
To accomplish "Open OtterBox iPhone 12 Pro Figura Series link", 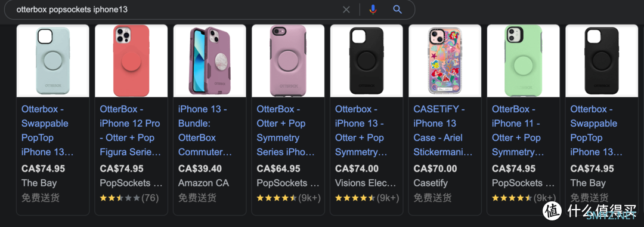I will [131, 130].
